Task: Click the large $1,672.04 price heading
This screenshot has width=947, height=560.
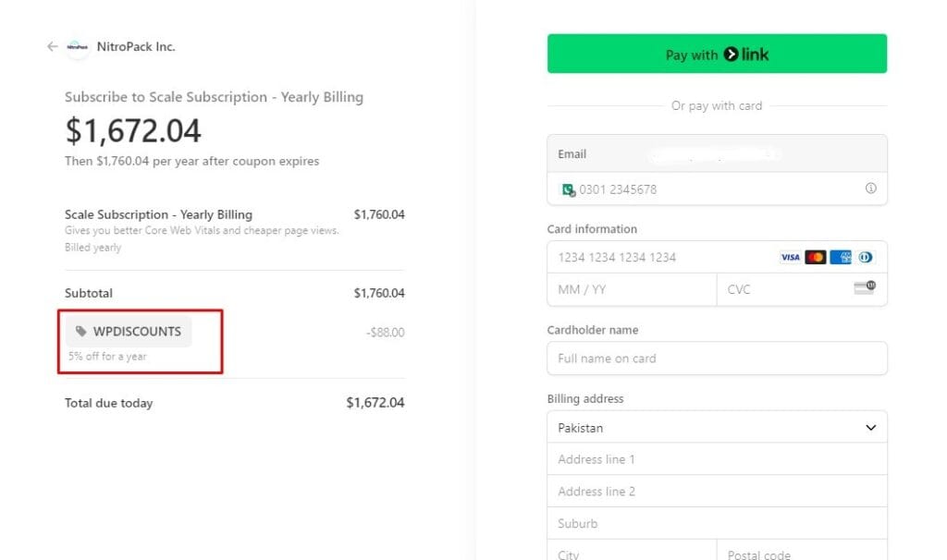Action: pyautogui.click(x=133, y=130)
